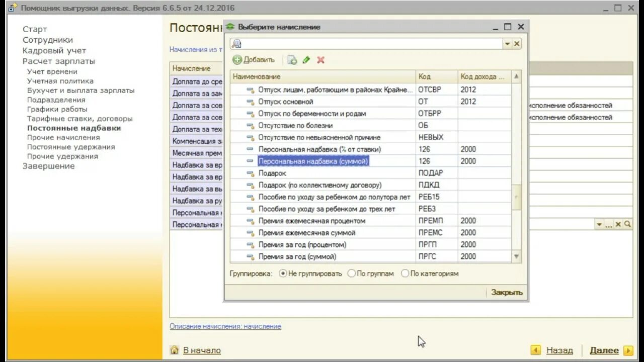Image resolution: width=644 pixels, height=362 pixels.
Task: Click the search magnifier icon in dialog field
Action: click(x=236, y=44)
